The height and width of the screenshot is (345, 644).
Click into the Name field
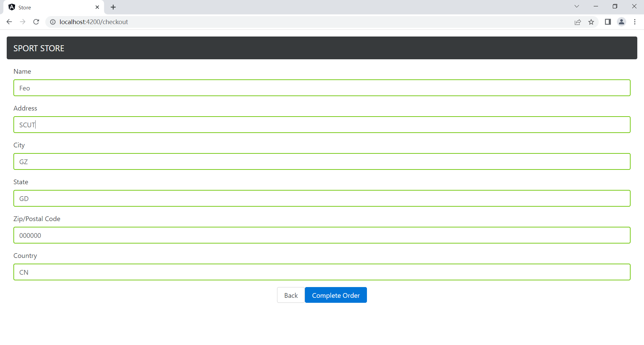tap(322, 88)
